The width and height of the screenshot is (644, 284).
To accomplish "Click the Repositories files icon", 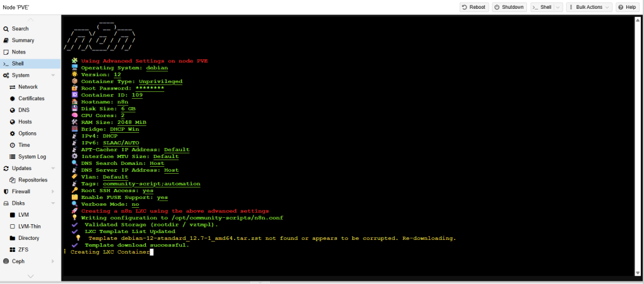I will click(x=13, y=180).
